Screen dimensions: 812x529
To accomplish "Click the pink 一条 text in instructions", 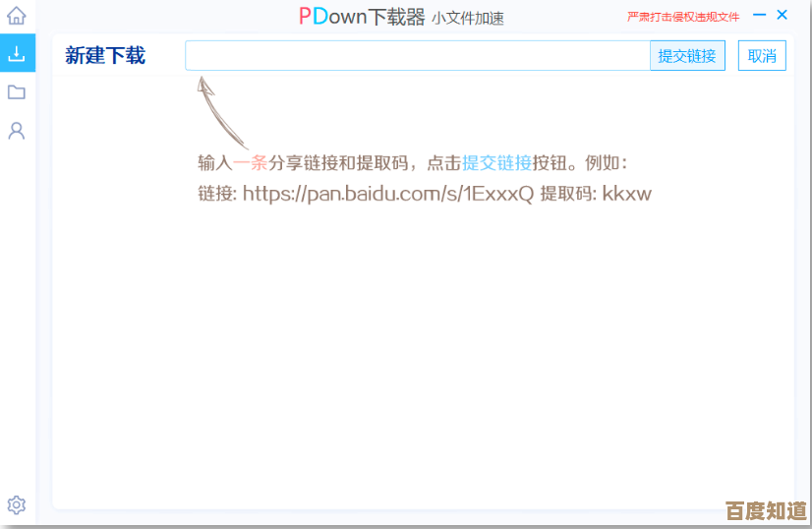I will click(x=251, y=163).
